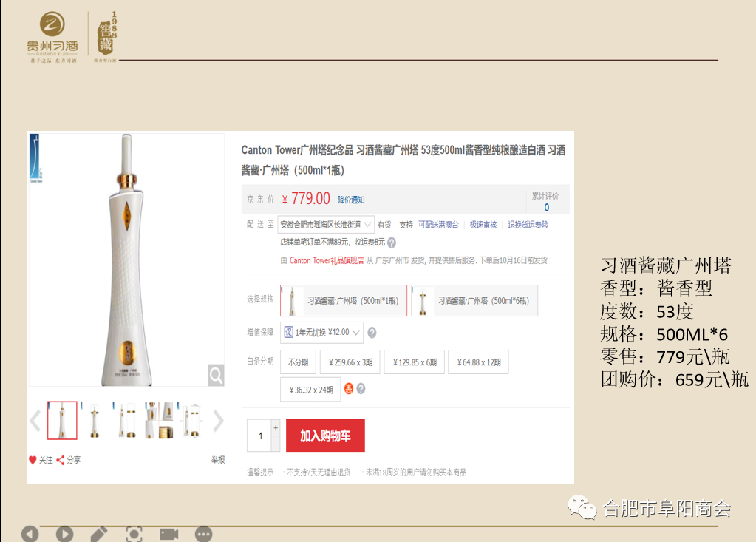
Task: Choose the ¥259.66 x 3期 installment option
Action: (x=350, y=362)
